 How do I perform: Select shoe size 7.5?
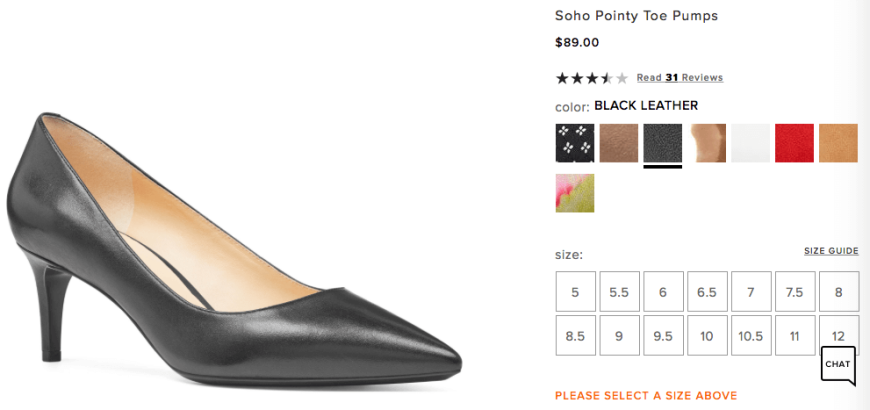pos(795,291)
